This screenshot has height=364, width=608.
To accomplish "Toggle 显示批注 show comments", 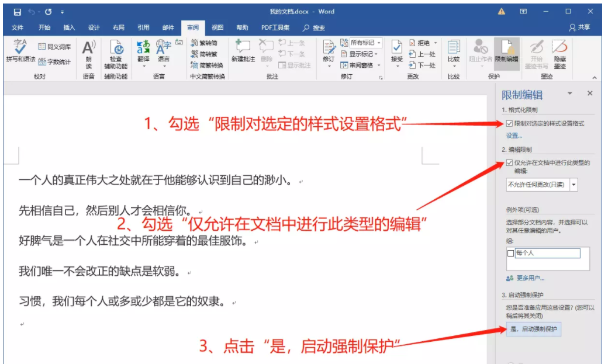I will point(295,65).
